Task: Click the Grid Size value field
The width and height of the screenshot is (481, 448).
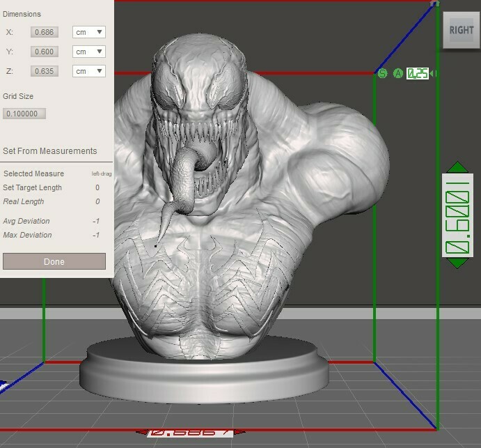Action: (x=24, y=114)
